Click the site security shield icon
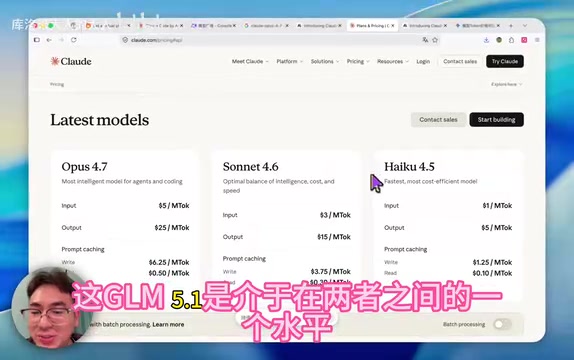This screenshot has width=574, height=360. [125, 40]
